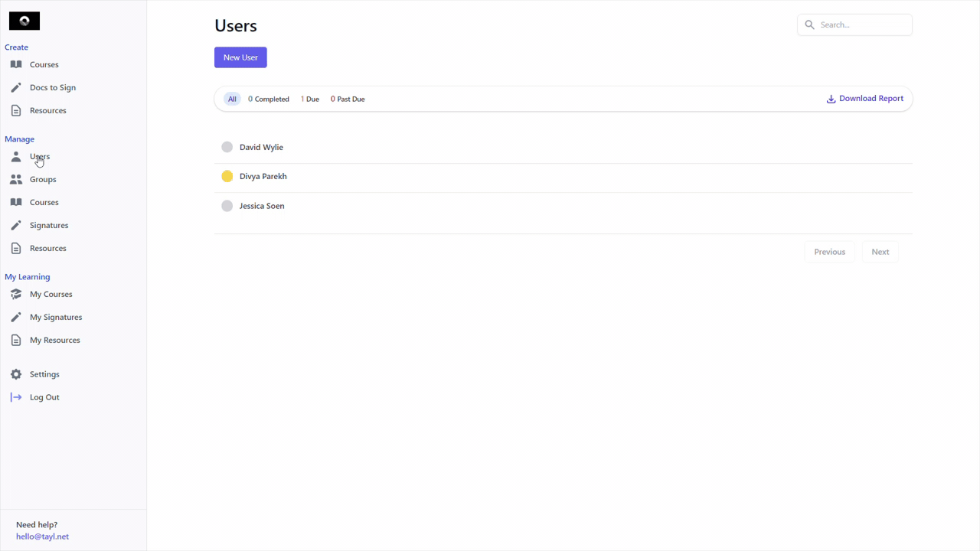The height and width of the screenshot is (551, 980).
Task: Click the people icon beside Groups
Action: pos(16,179)
